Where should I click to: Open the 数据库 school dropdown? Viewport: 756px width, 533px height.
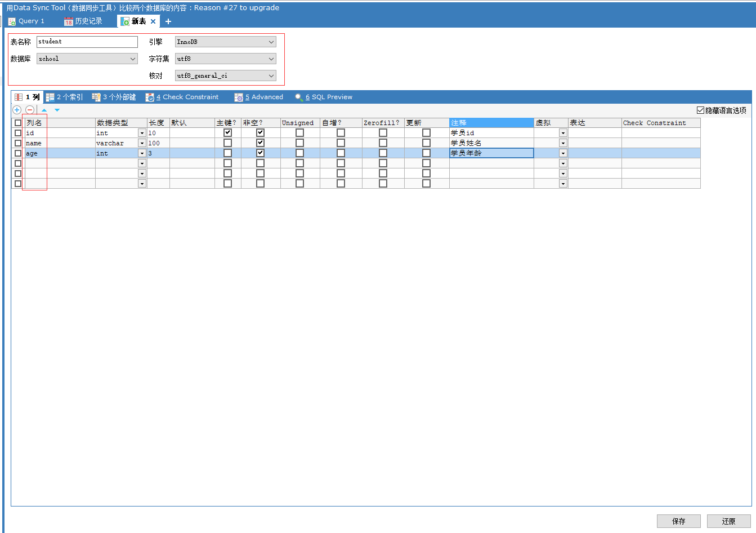(x=87, y=59)
